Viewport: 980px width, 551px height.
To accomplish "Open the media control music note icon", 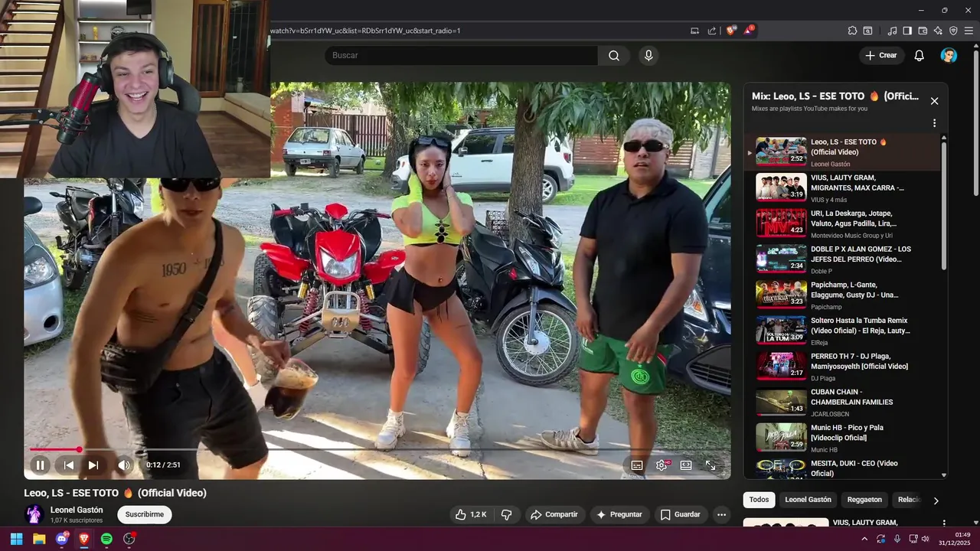I will point(892,31).
